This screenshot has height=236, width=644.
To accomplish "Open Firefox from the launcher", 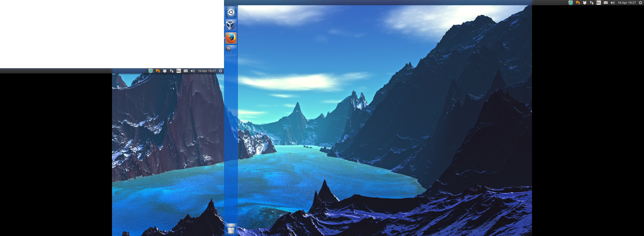I will [231, 38].
